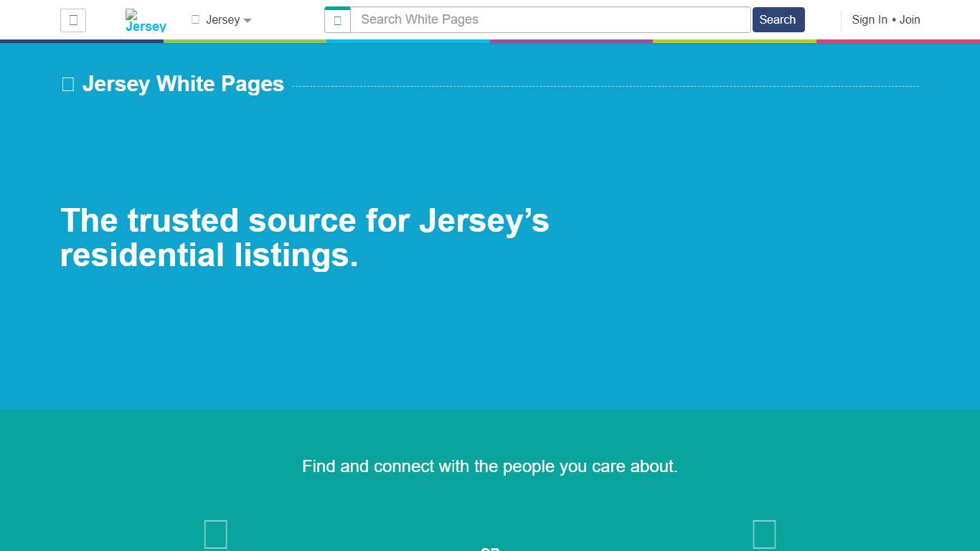Click the Jersey logo in the header
This screenshot has width=980, height=551.
(x=145, y=20)
